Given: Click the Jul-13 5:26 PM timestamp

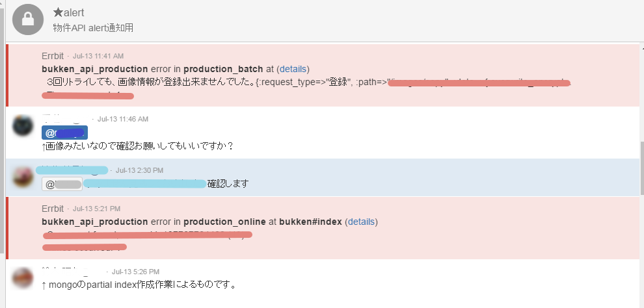Looking at the screenshot, I should point(135,272).
